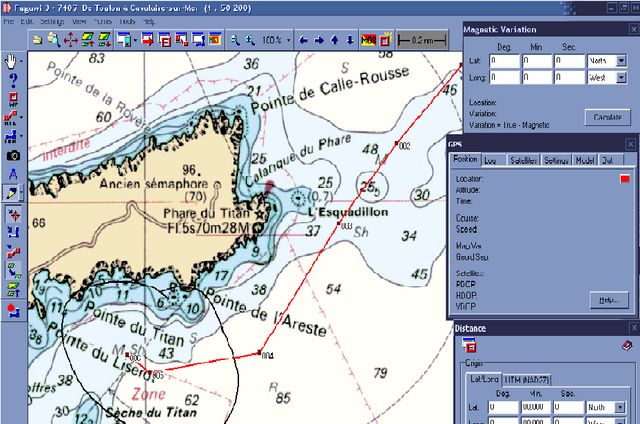Open the 100% zoom level dropdown
The height and width of the screenshot is (424, 640).
[x=289, y=40]
